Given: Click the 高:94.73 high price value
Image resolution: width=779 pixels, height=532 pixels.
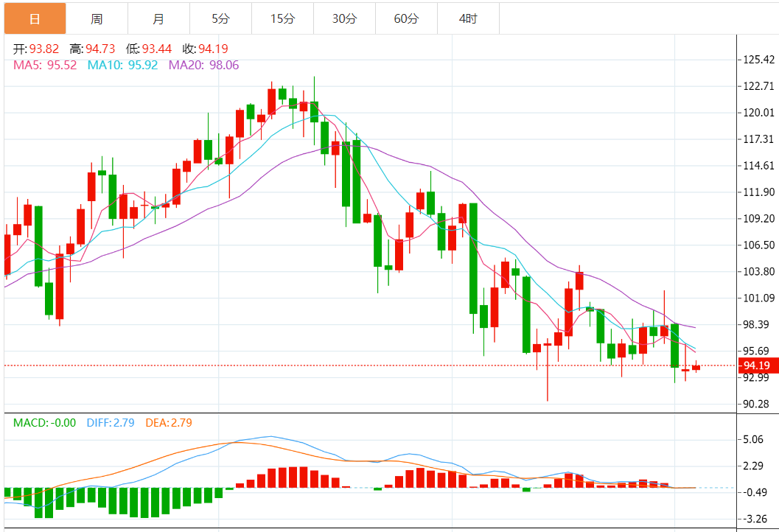Looking at the screenshot, I should pyautogui.click(x=92, y=49).
